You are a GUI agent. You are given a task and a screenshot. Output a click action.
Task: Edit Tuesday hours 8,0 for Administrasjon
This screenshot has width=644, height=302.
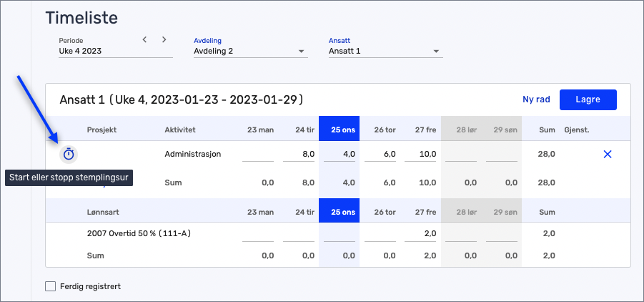point(298,154)
